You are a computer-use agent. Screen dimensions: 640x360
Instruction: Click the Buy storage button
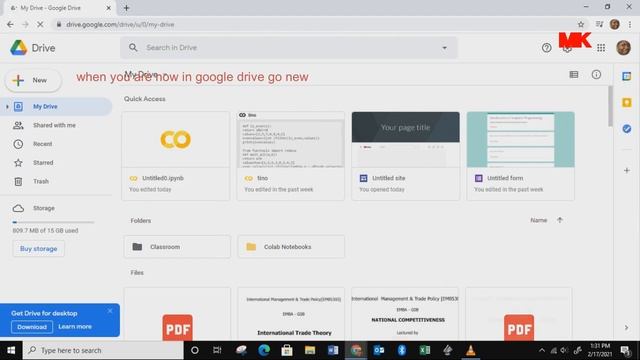38,249
